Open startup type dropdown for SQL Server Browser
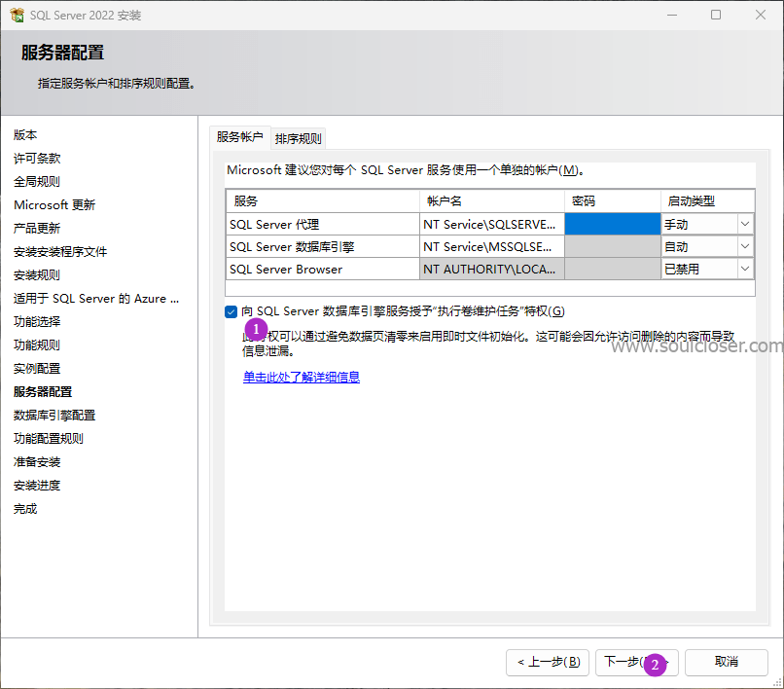The width and height of the screenshot is (784, 689). (x=745, y=269)
